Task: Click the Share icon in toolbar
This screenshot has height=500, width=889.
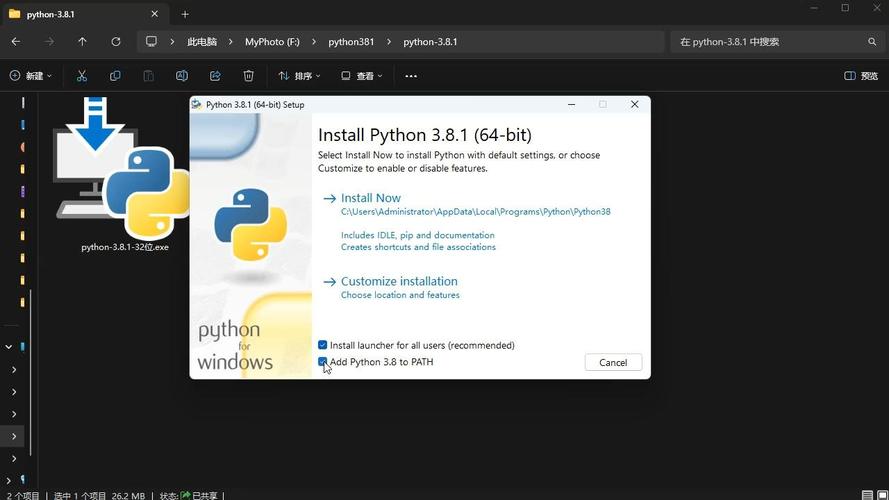Action: coord(215,76)
